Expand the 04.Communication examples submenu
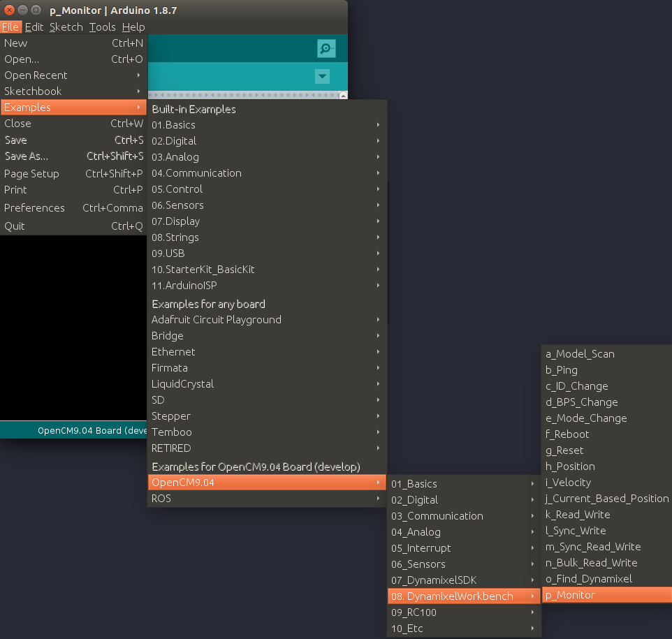Screen dimensions: 672x639 coord(267,173)
